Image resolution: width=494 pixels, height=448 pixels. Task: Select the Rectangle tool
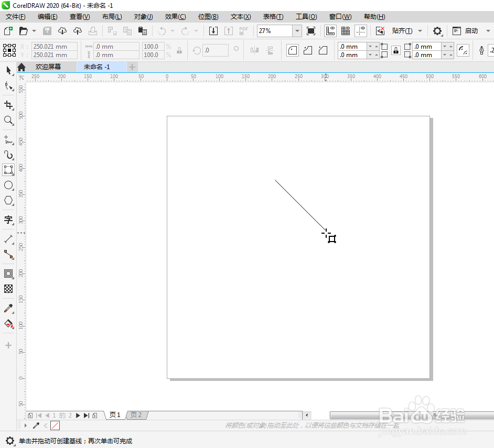[x=8, y=170]
